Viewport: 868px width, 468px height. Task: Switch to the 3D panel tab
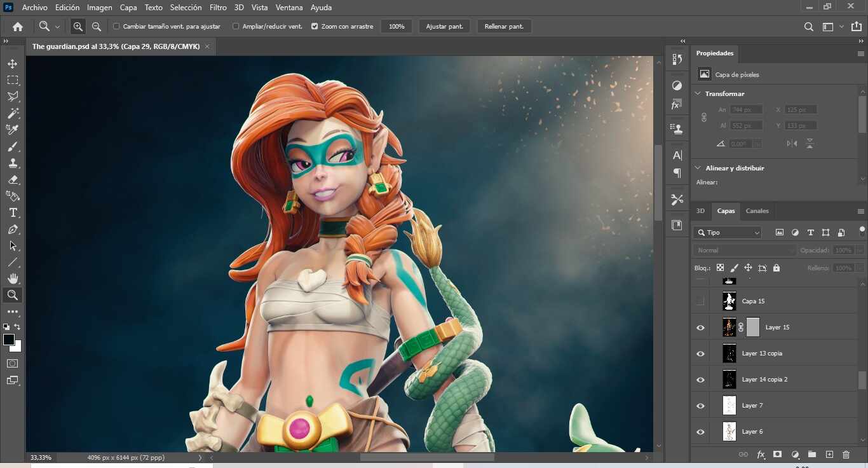pos(700,211)
